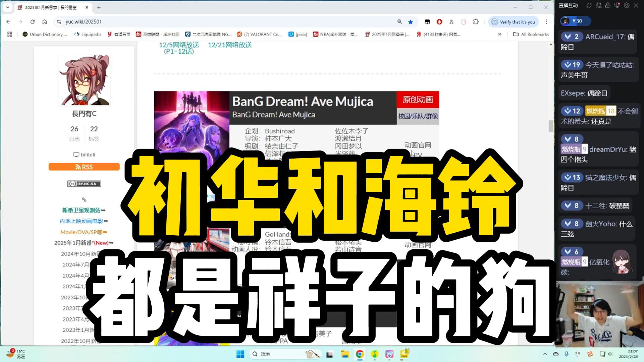Click the 長門有C avatar image
Viewport: 644px width, 362px height.
pyautogui.click(x=84, y=80)
